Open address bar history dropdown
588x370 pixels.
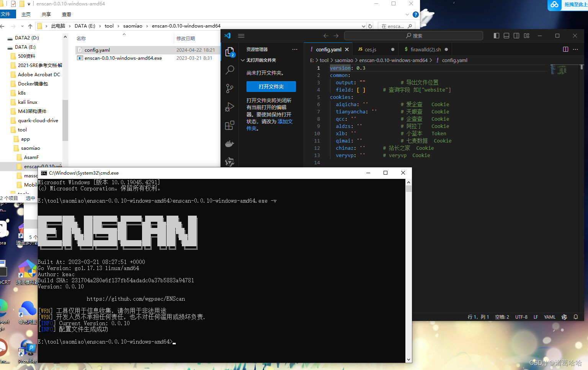(x=363, y=26)
